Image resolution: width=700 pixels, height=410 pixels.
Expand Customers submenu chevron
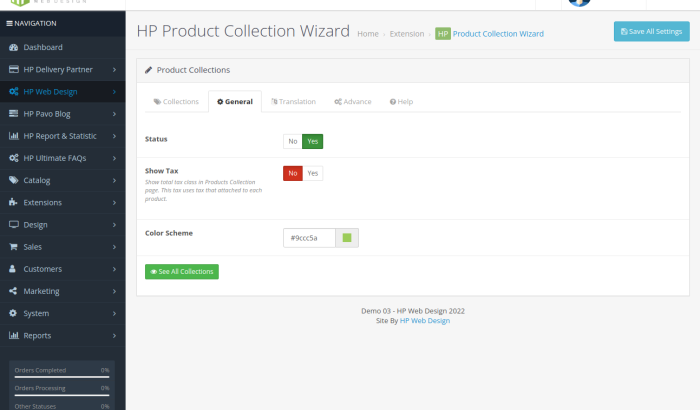click(114, 269)
